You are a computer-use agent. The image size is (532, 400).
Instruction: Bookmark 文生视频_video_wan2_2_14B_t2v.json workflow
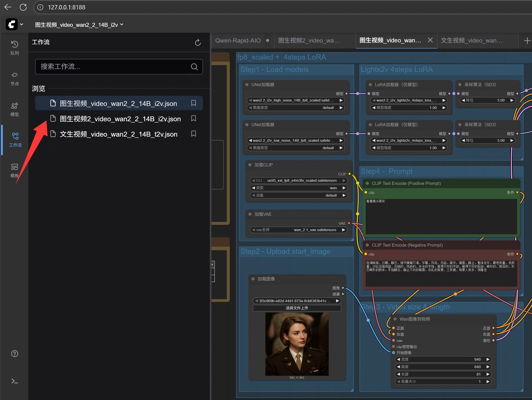coord(193,134)
